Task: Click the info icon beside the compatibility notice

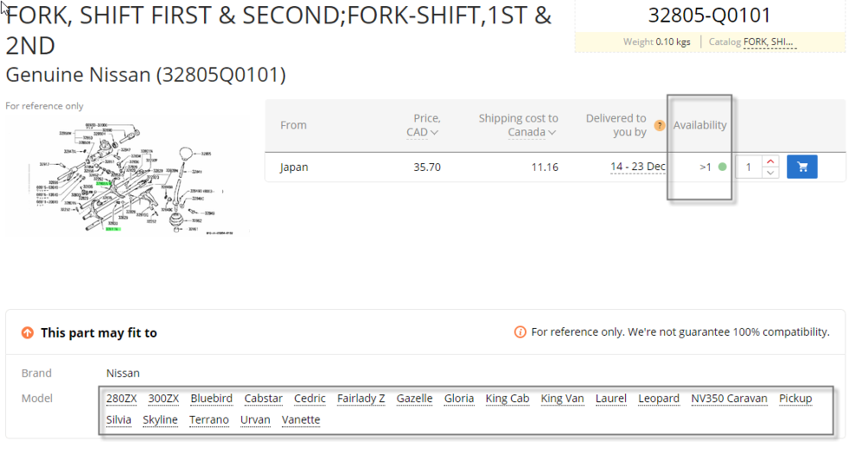Action: point(520,332)
